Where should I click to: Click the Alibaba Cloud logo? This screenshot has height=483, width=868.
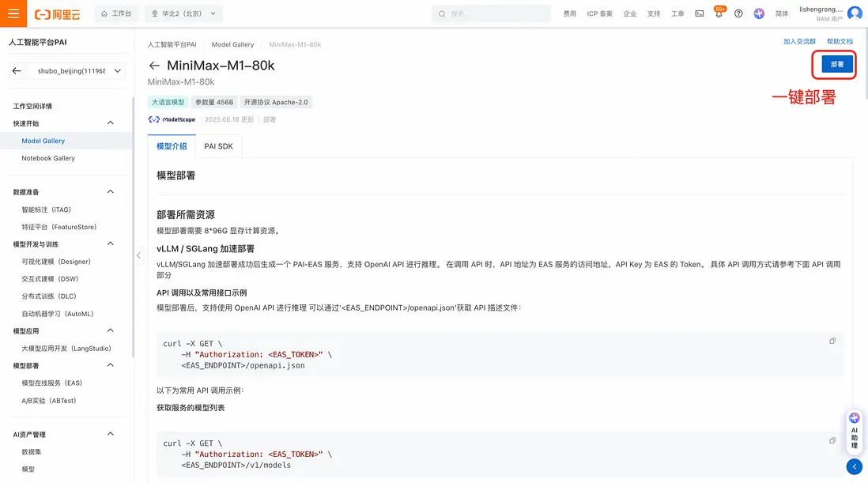coord(57,14)
